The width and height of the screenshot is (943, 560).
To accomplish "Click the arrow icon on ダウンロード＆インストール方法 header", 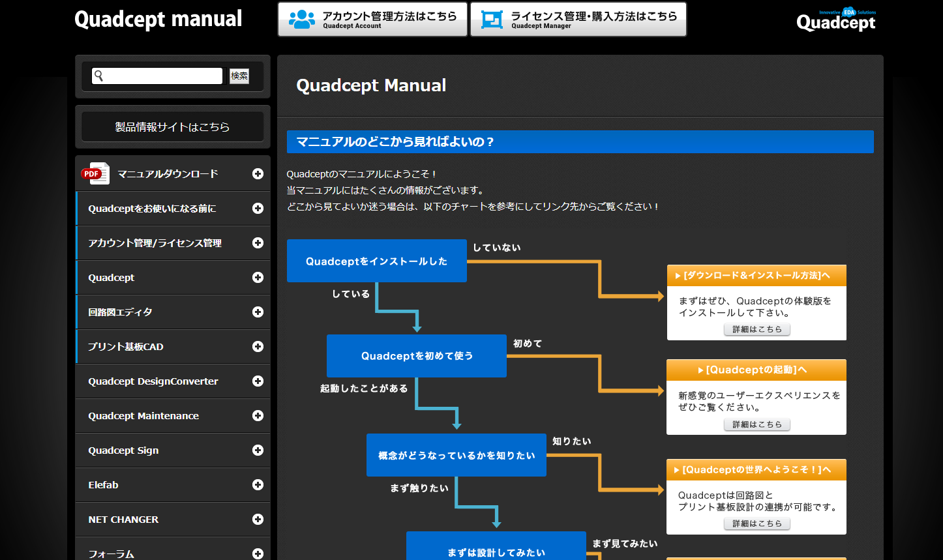I will (x=676, y=275).
